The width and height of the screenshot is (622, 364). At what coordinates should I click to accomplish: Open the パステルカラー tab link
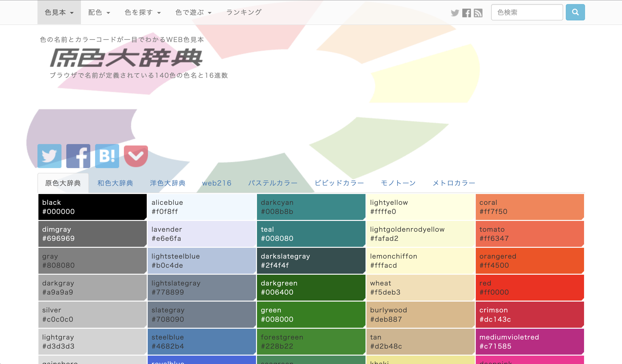[273, 183]
